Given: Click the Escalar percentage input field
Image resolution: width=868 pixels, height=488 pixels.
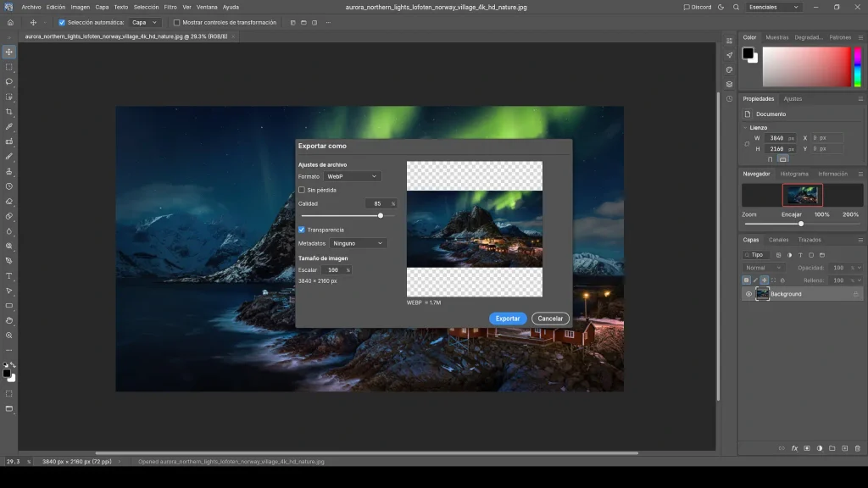Looking at the screenshot, I should coord(336,270).
